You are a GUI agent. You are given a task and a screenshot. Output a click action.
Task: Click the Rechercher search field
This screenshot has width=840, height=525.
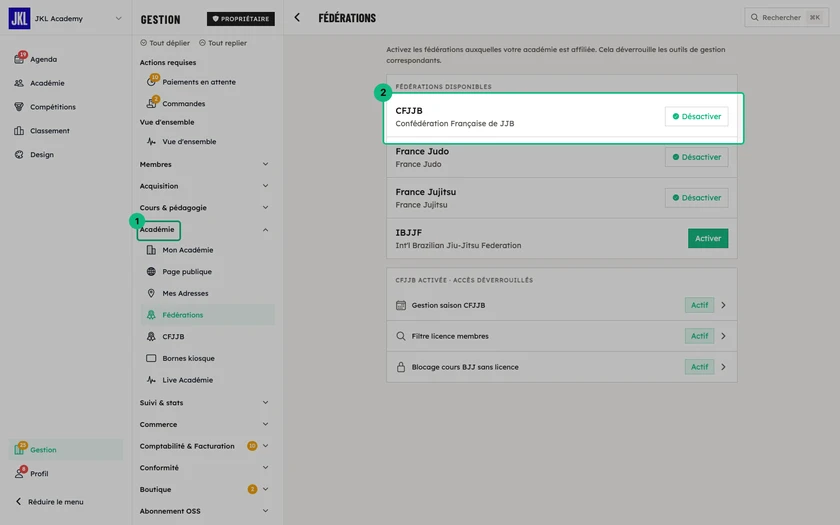786,17
